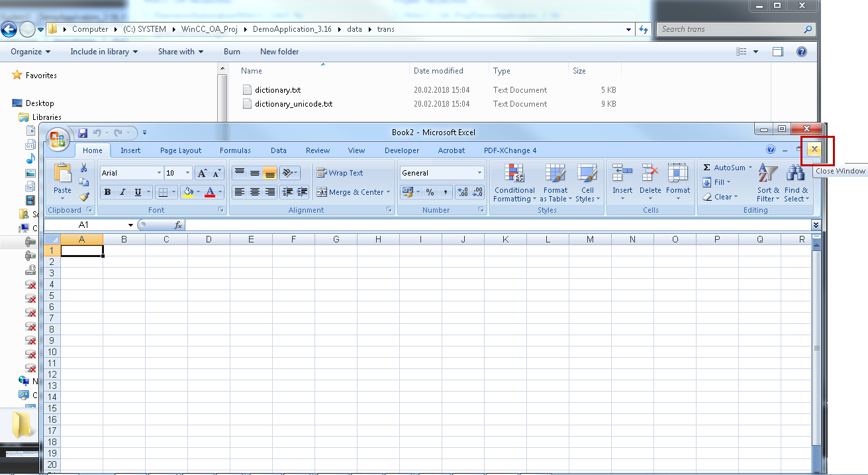The width and height of the screenshot is (868, 475).
Task: Click Explorer's New folder button
Action: click(x=279, y=52)
